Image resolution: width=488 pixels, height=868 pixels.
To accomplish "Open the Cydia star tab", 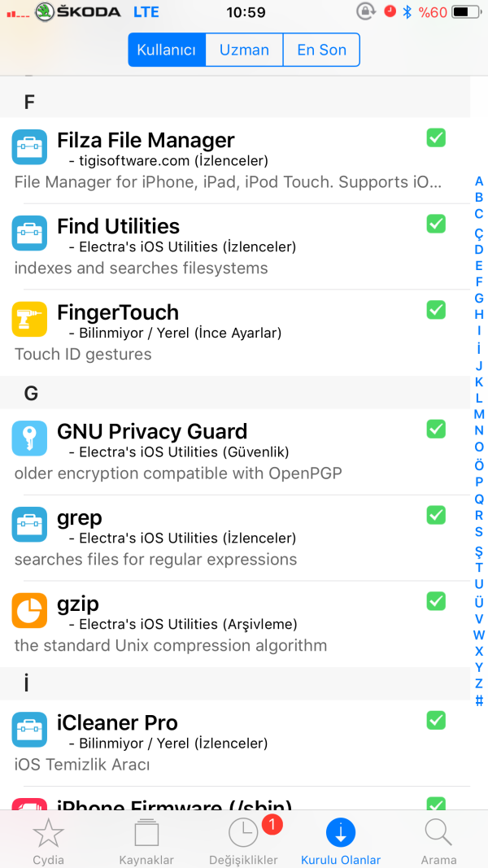I will [x=48, y=840].
